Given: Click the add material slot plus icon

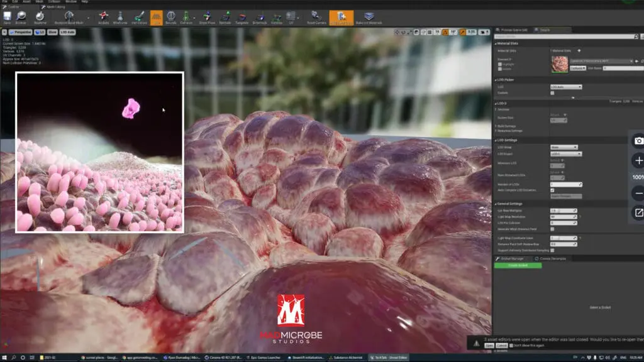Looking at the screenshot, I should [x=579, y=51].
